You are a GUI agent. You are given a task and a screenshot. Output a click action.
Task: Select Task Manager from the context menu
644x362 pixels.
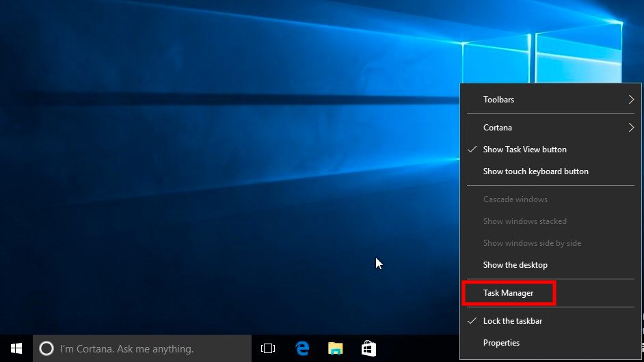click(508, 293)
